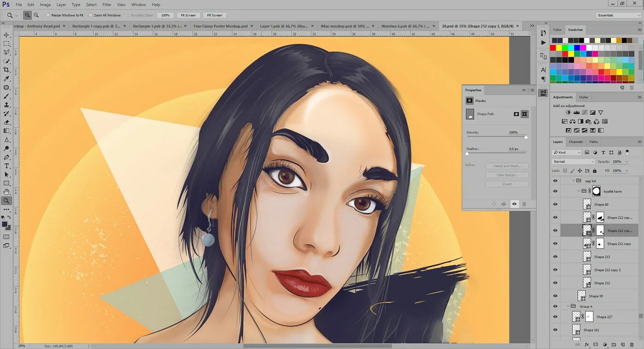Click the Feather slider handle

click(x=467, y=154)
